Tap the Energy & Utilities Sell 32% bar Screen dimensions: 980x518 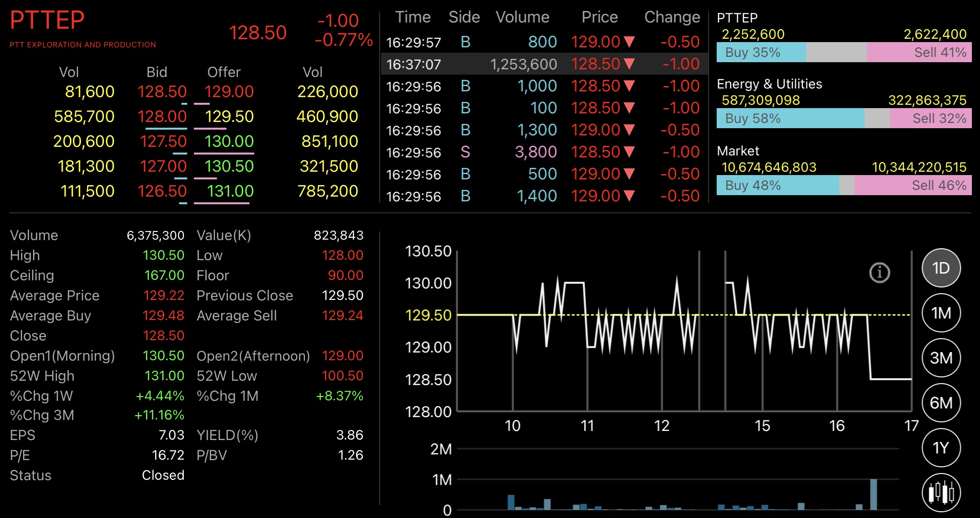tap(931, 118)
